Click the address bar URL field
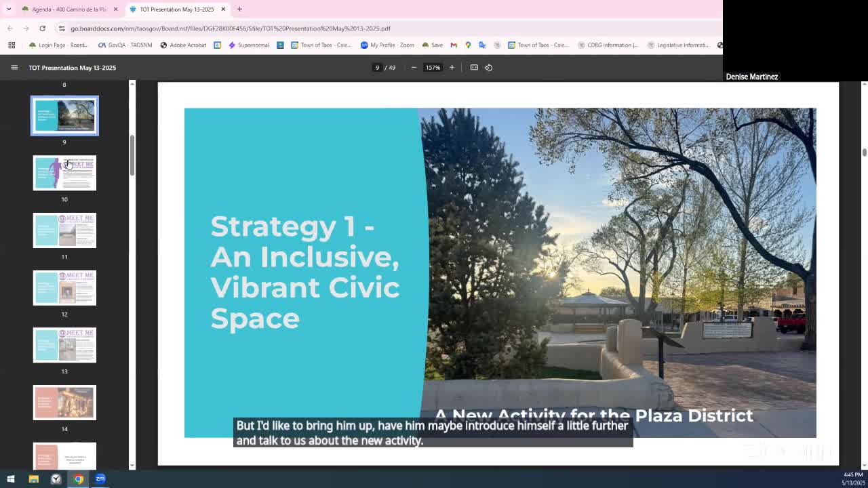 [387, 28]
